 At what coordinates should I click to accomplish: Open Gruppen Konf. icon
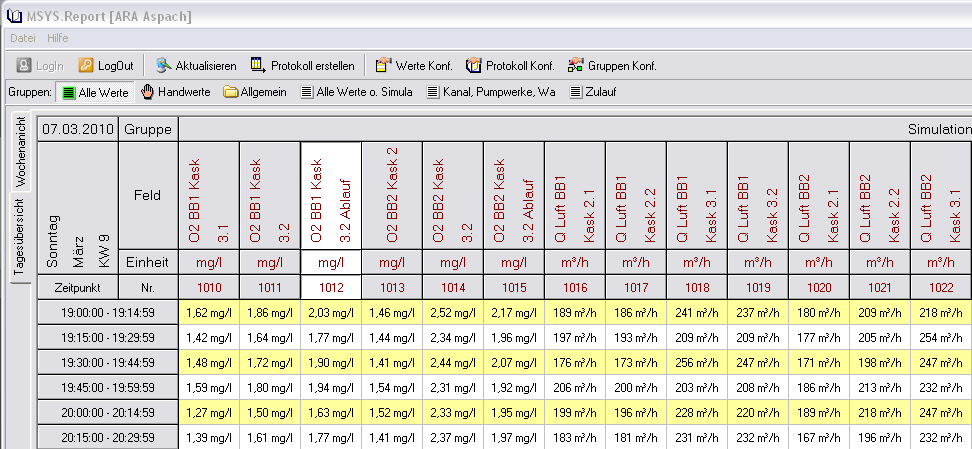pos(575,66)
